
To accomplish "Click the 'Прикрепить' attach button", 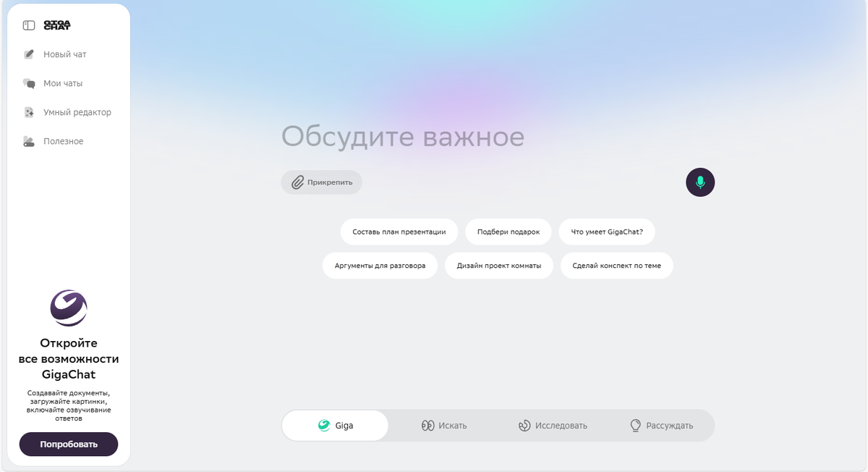I will 322,182.
